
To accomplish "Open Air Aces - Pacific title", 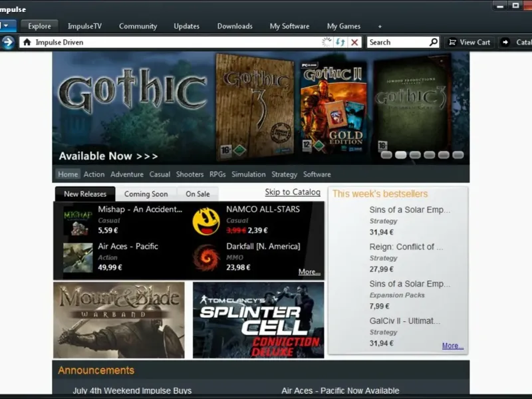I will click(x=128, y=246).
